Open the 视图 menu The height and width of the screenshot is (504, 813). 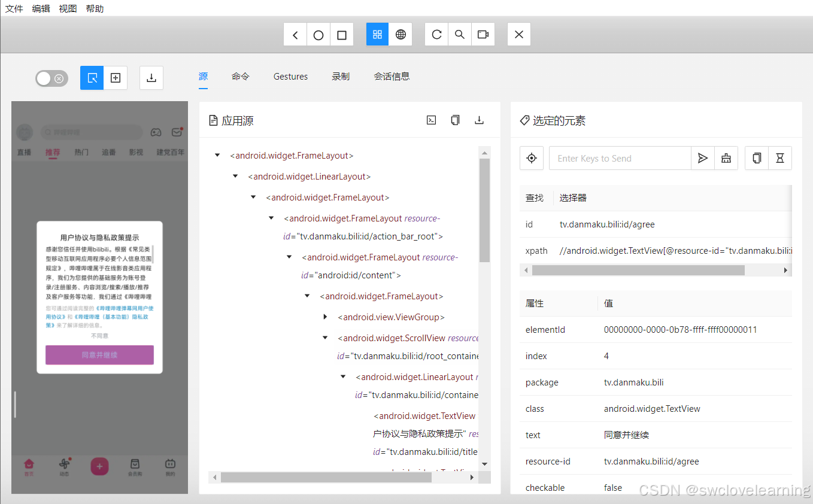[x=68, y=8]
